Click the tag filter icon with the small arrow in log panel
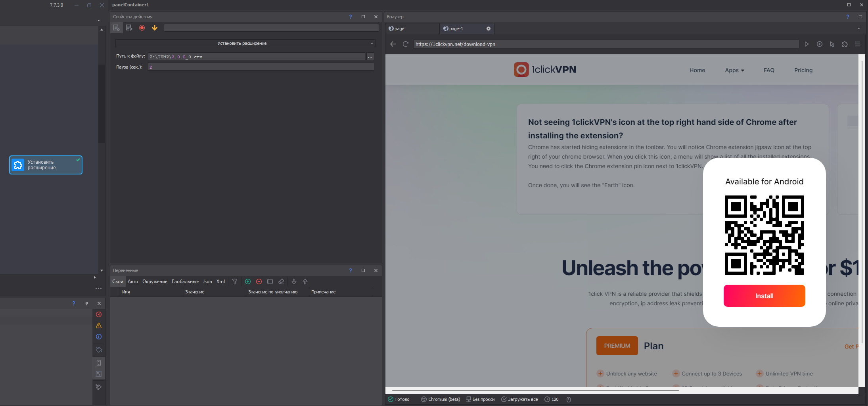868x406 pixels. click(99, 350)
